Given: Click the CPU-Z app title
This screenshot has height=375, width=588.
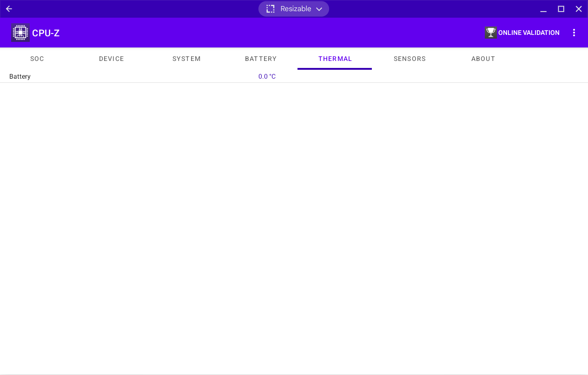Looking at the screenshot, I should point(46,33).
